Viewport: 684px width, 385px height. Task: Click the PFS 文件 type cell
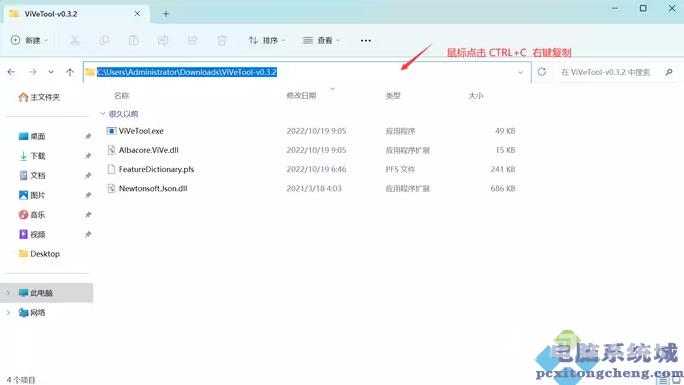coord(400,169)
